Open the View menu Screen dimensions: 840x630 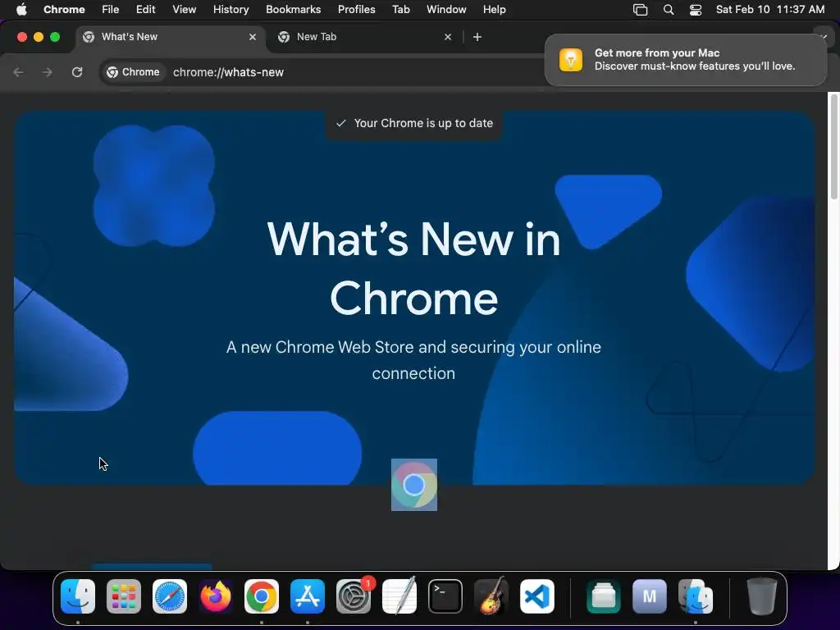coord(184,9)
